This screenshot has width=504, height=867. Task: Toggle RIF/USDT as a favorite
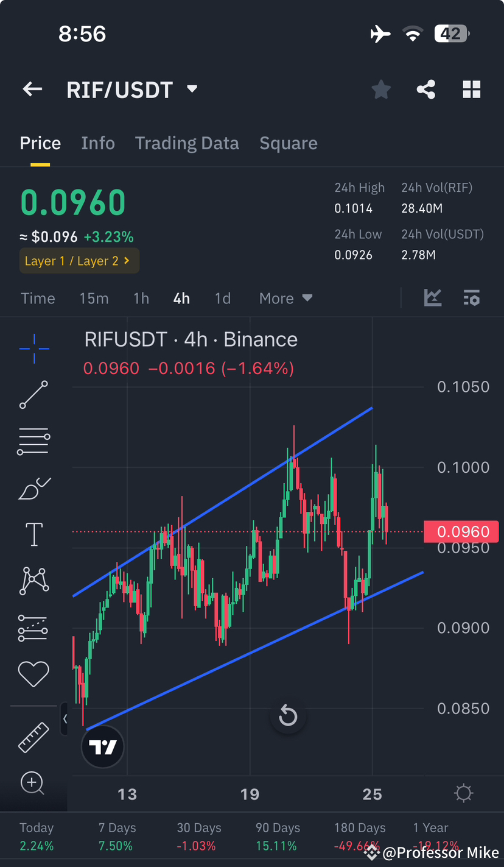click(381, 89)
